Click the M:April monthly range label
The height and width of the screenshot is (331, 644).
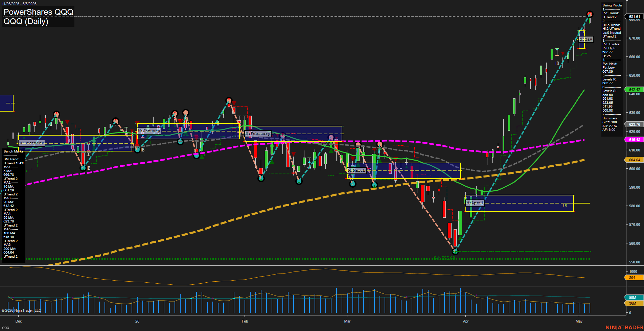pyautogui.click(x=475, y=203)
